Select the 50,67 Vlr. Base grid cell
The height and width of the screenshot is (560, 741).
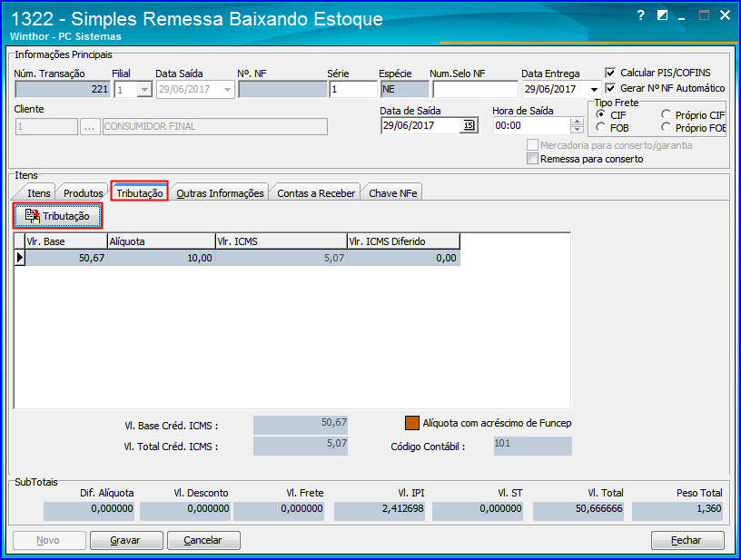coord(66,258)
